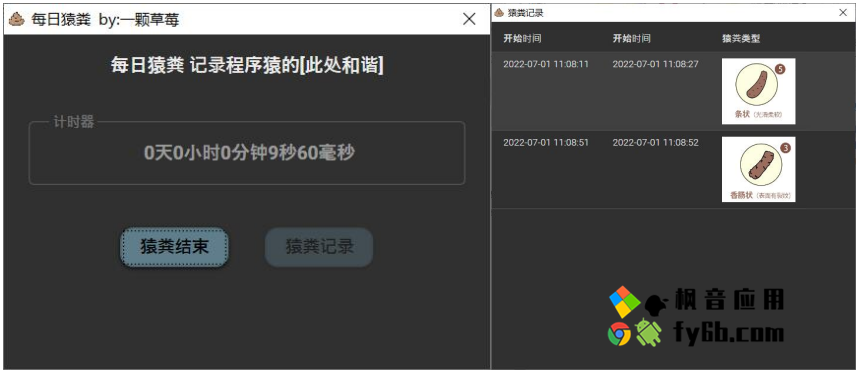This screenshot has width=859, height=373.
Task: Close the 猿粪记录 records window
Action: pyautogui.click(x=843, y=13)
